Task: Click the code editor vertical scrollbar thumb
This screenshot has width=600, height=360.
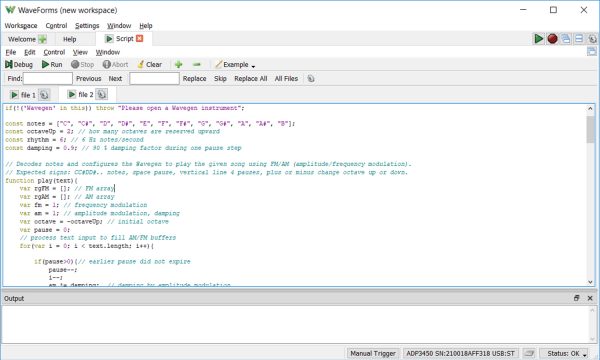Action: pos(590,129)
